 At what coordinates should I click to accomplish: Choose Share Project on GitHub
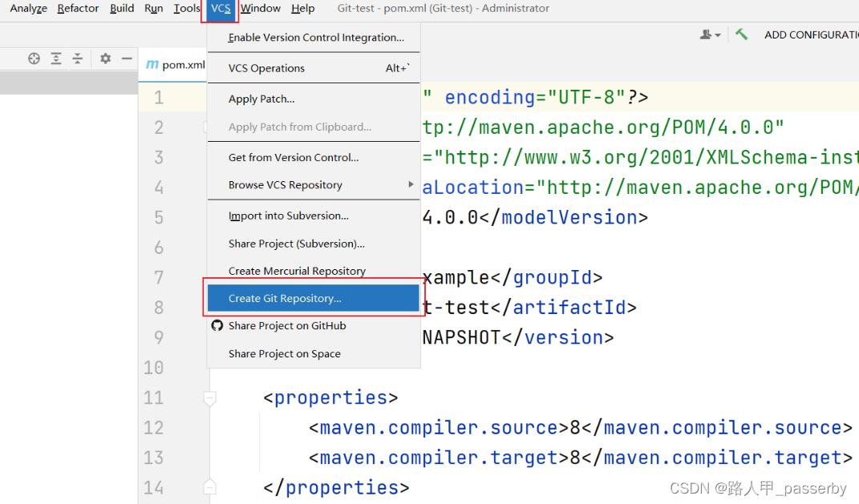(314, 325)
